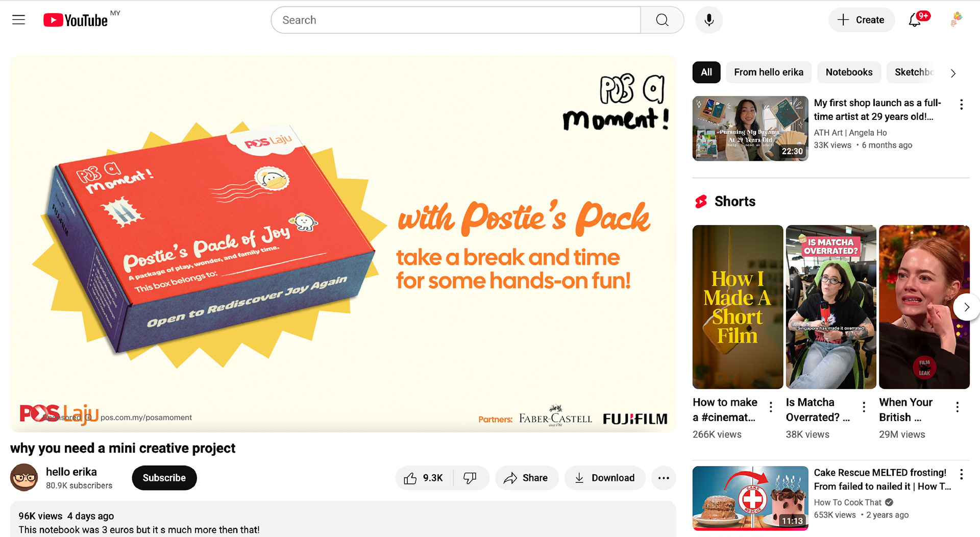Screen dimensions: 980x537
Task: Open the Is Matcha Overrated short
Action: click(x=831, y=307)
